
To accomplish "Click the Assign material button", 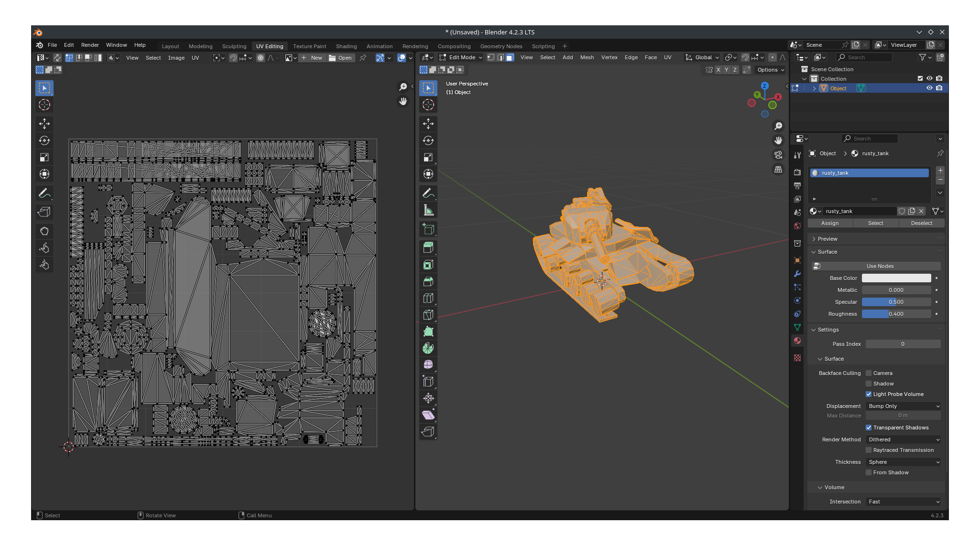I will coord(830,223).
